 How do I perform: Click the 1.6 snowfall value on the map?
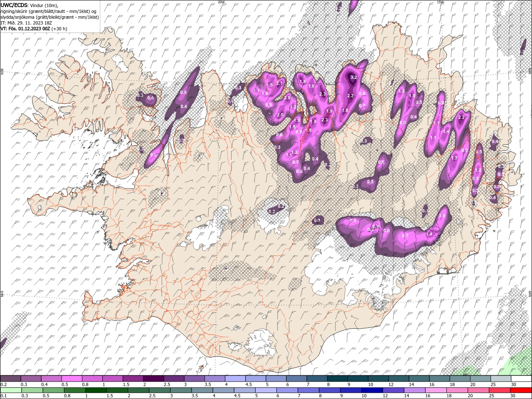coord(311,86)
